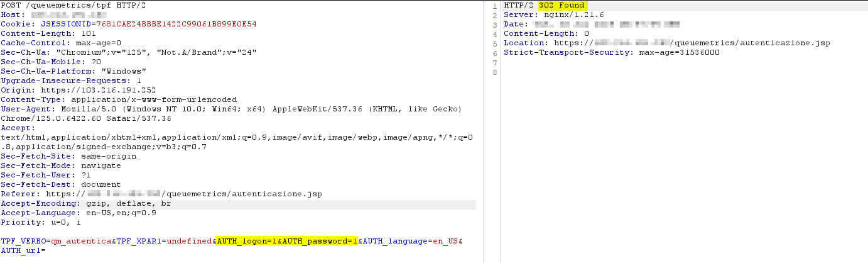Click response line number 1
The height and width of the screenshot is (263, 868).
pos(495,6)
